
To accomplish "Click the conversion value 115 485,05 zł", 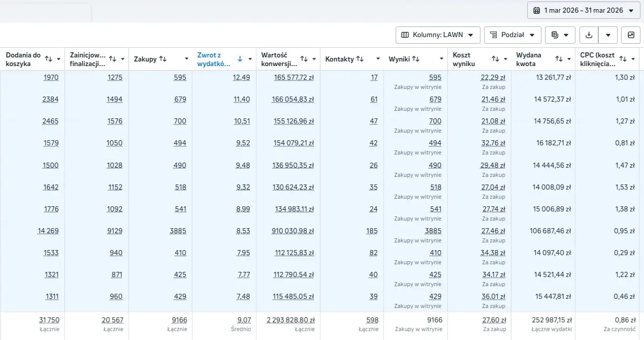I will tap(294, 297).
